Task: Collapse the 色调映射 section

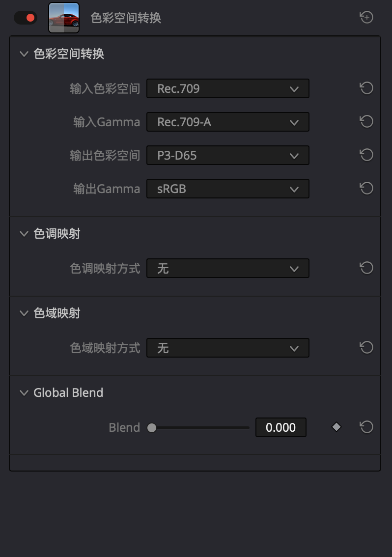Action: point(24,234)
